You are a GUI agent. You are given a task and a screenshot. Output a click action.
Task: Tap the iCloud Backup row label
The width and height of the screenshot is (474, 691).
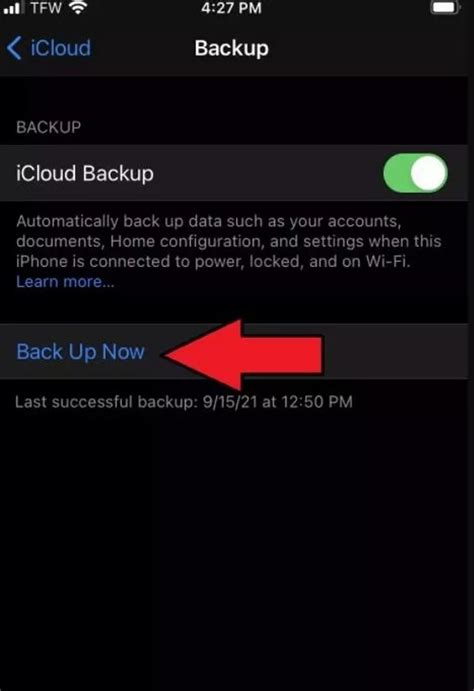85,173
